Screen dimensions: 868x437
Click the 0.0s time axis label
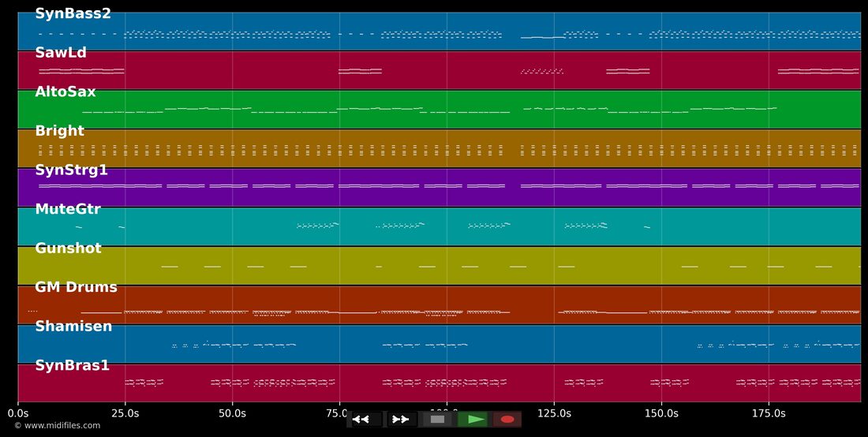(17, 413)
